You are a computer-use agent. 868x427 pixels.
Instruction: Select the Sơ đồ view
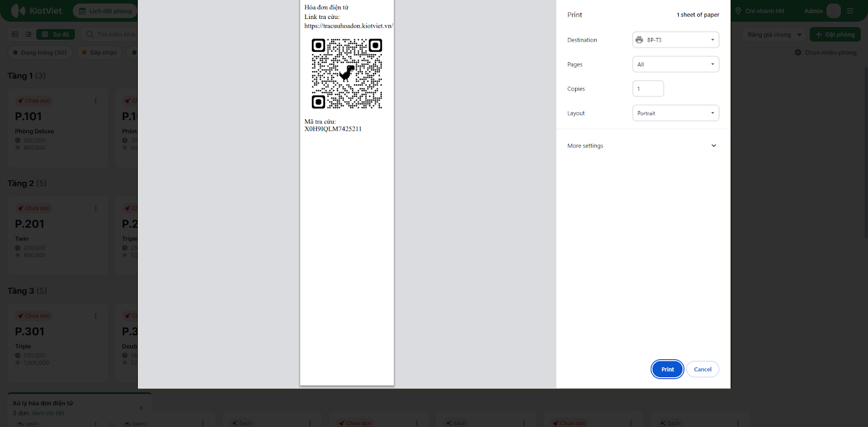pos(56,34)
